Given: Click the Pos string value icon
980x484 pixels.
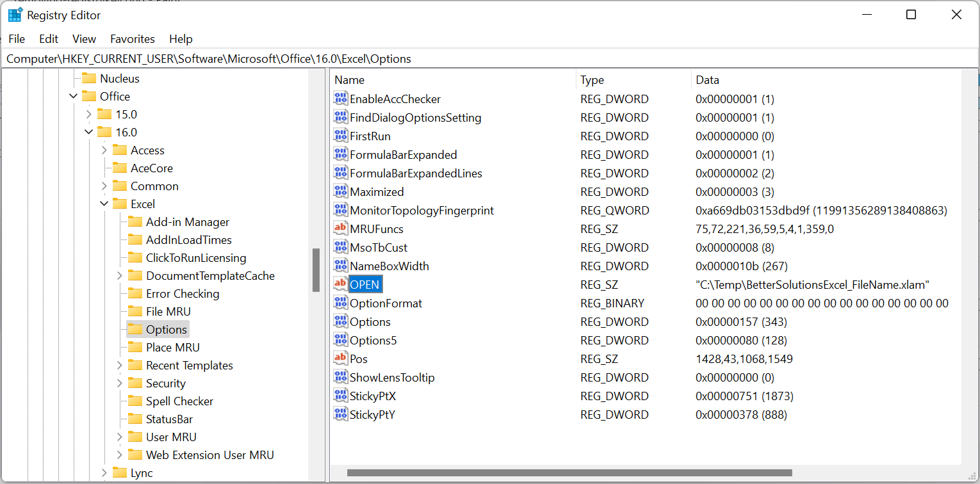Looking at the screenshot, I should click(x=341, y=359).
